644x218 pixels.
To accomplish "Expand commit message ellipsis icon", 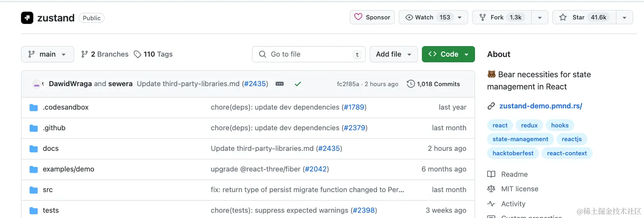I will [280, 84].
